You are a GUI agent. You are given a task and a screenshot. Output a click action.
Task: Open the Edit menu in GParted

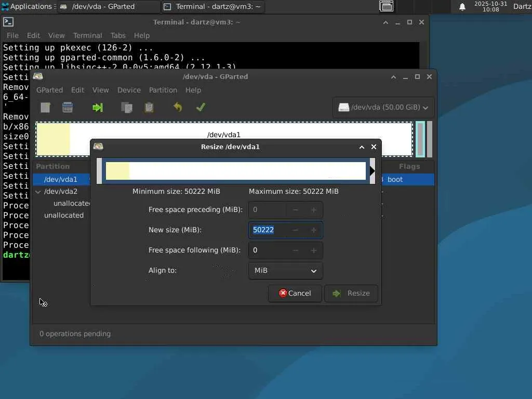(x=77, y=90)
